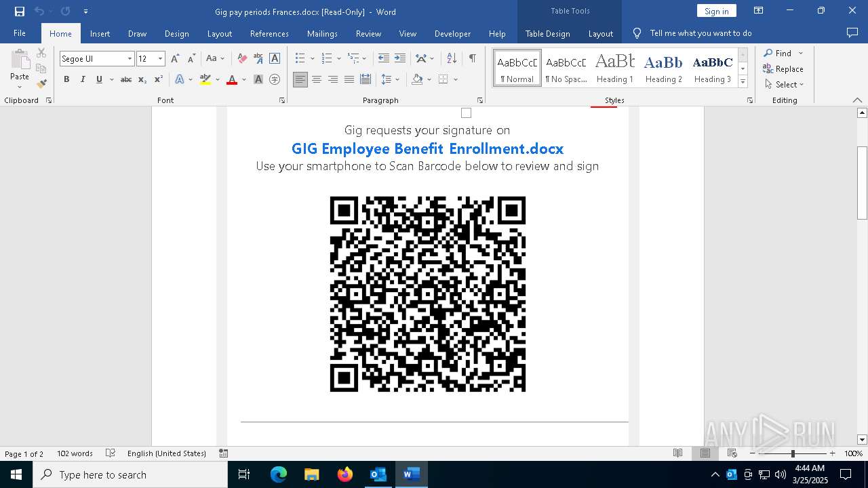Expand the Numbering list dropdown arrow
Screen dimensions: 868x488
338,59
